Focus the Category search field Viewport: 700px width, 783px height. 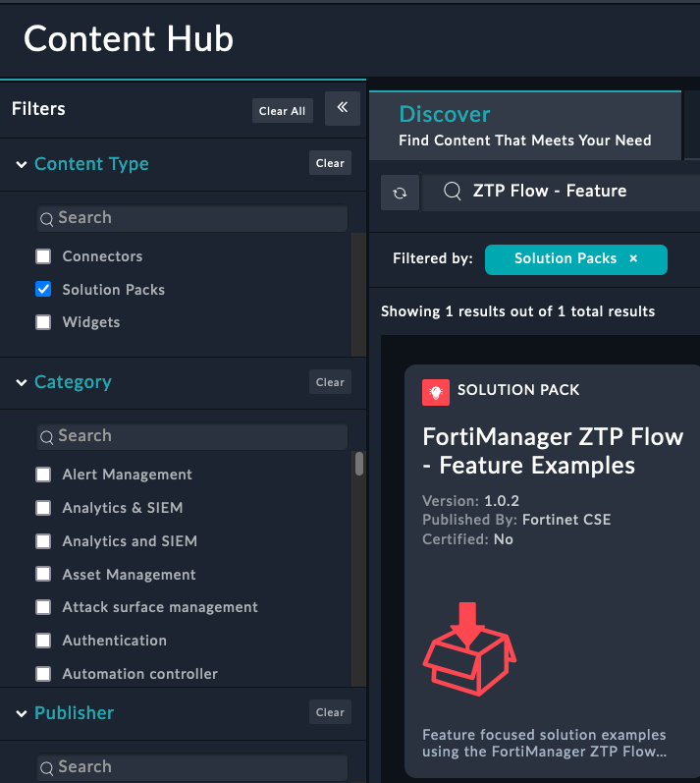[191, 436]
